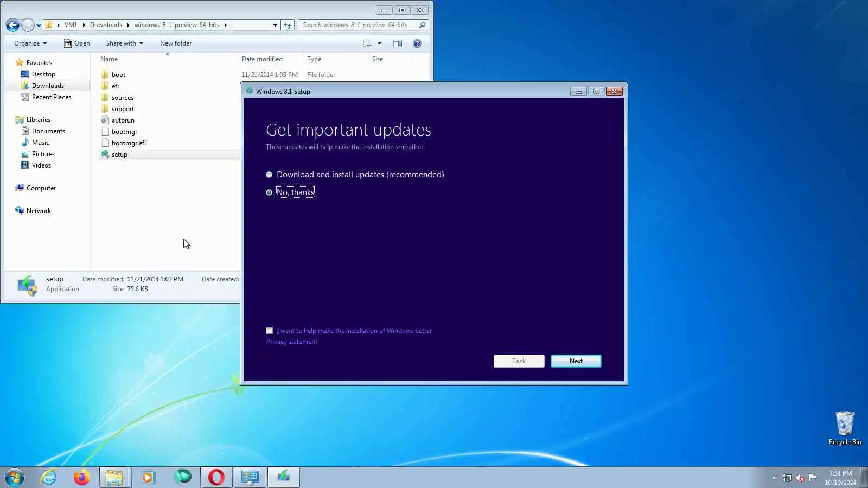Click the Back button in Setup

click(519, 361)
